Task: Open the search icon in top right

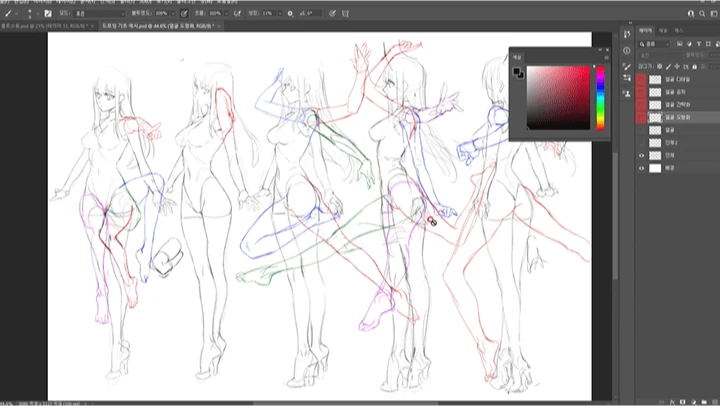Action: point(702,14)
